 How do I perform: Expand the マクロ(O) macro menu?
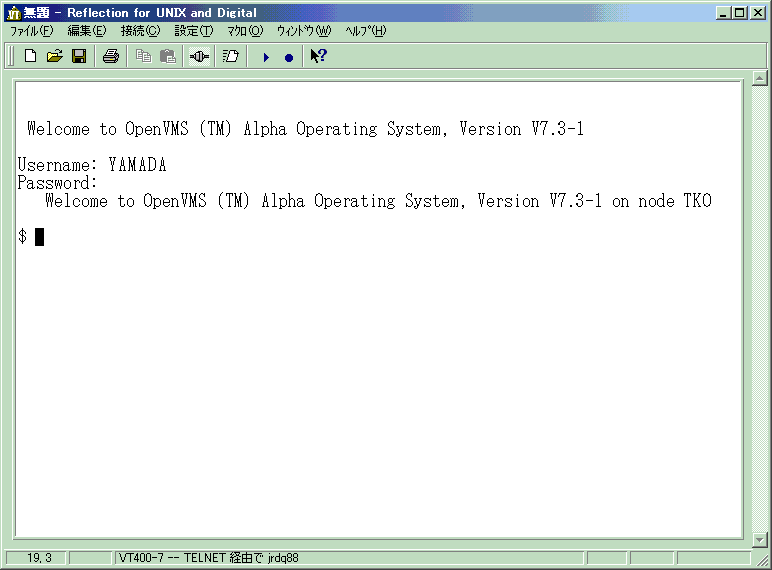click(x=244, y=31)
